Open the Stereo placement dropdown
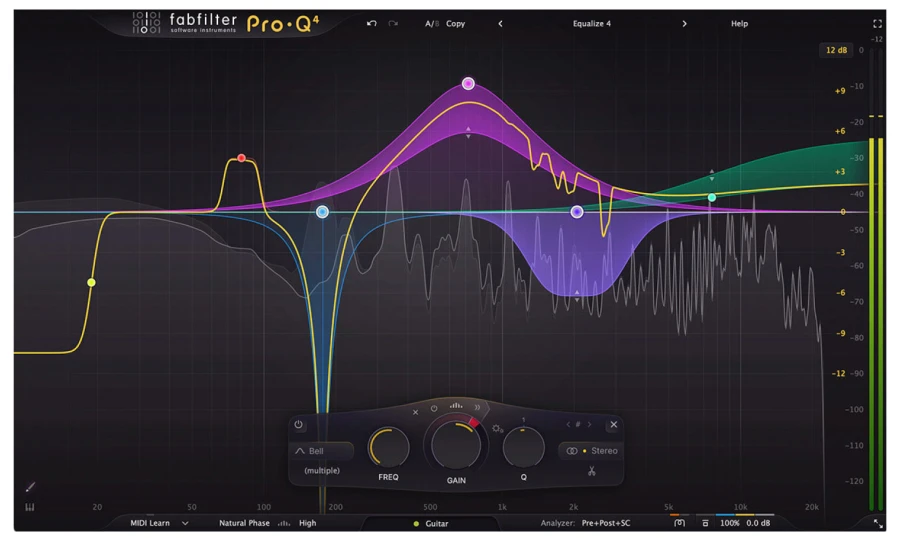This screenshot has height=541, width=900. (591, 451)
